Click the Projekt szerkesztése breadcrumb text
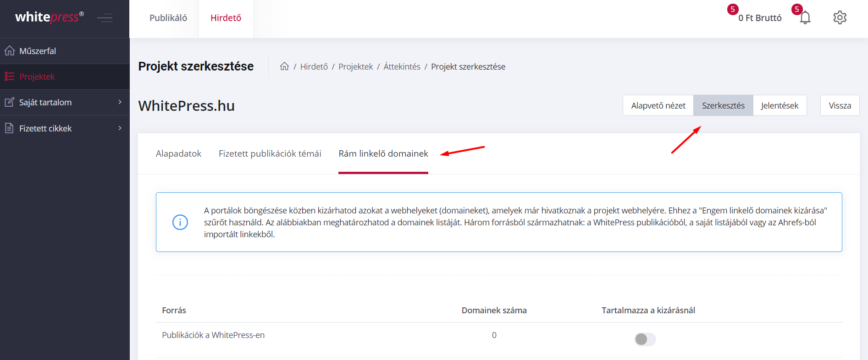Screen dimensions: 868x360 tap(468, 66)
